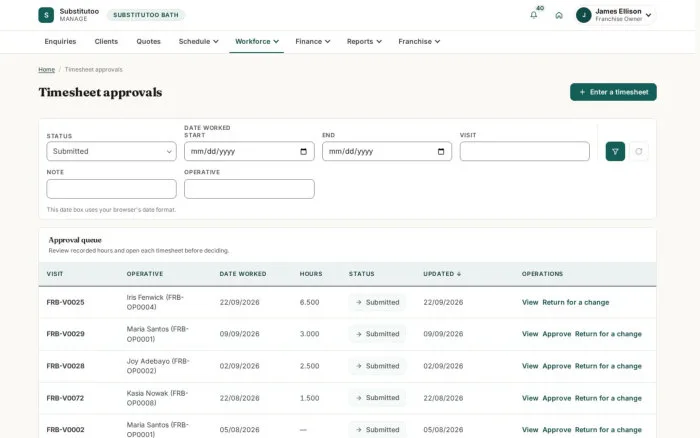Click operative Kasia Nowak (FRB-OP0008)

point(157,398)
